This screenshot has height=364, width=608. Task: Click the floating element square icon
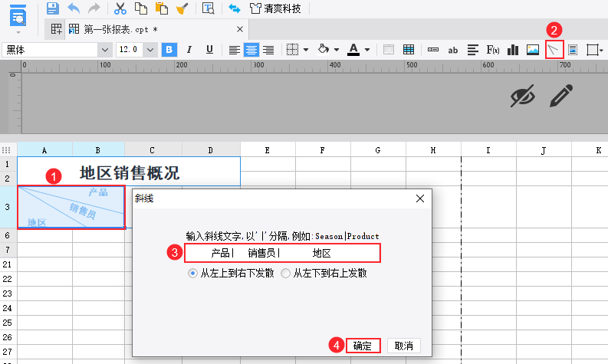(x=592, y=50)
